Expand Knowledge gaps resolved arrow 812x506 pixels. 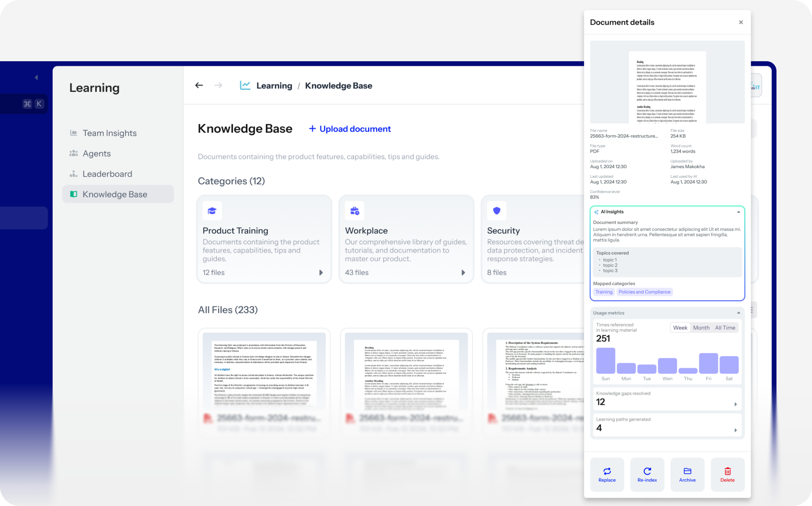(x=735, y=404)
